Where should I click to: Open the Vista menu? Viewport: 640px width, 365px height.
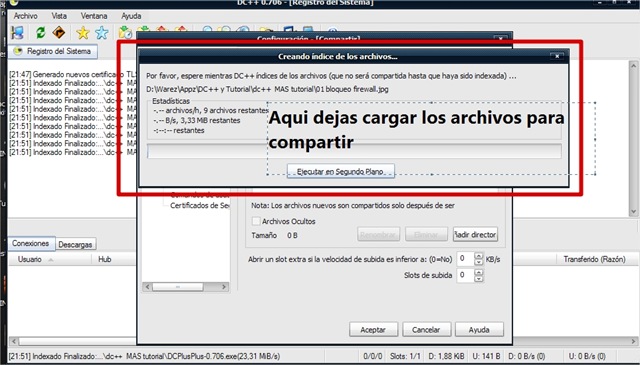59,16
